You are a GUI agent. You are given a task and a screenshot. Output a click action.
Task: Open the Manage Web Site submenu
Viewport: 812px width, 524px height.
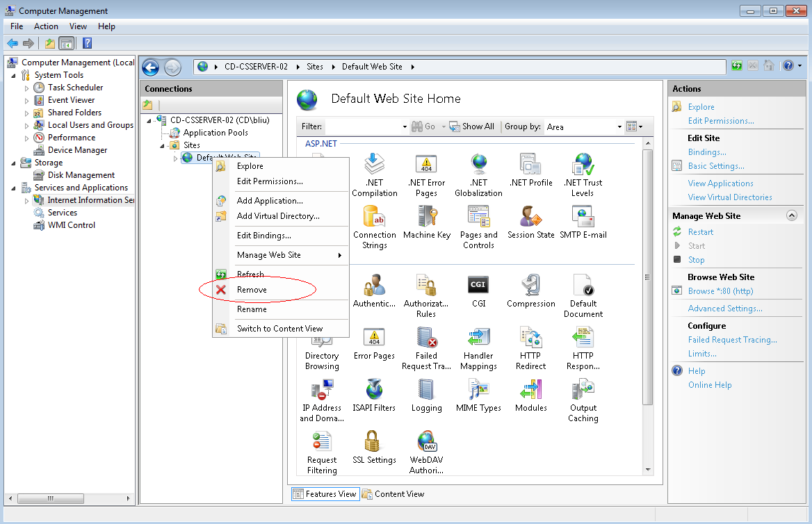281,255
